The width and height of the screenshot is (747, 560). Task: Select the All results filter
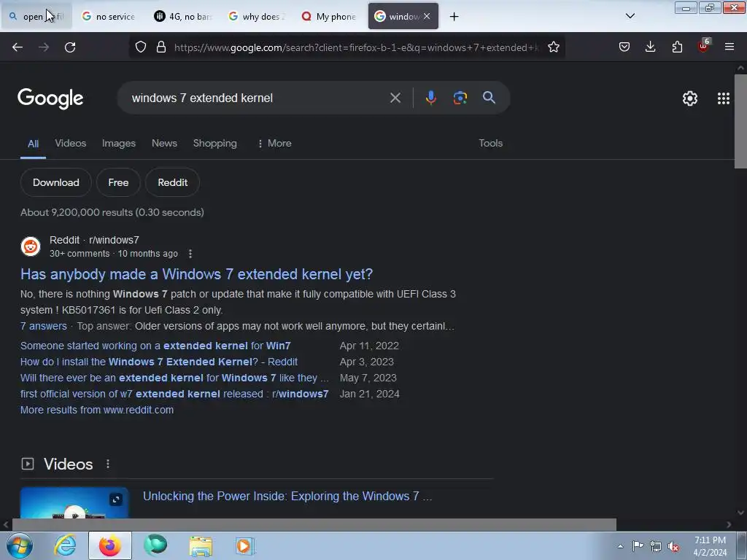[x=33, y=144]
